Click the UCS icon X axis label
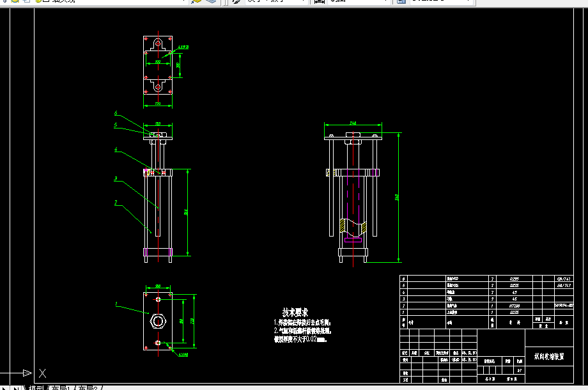 (x=42, y=373)
